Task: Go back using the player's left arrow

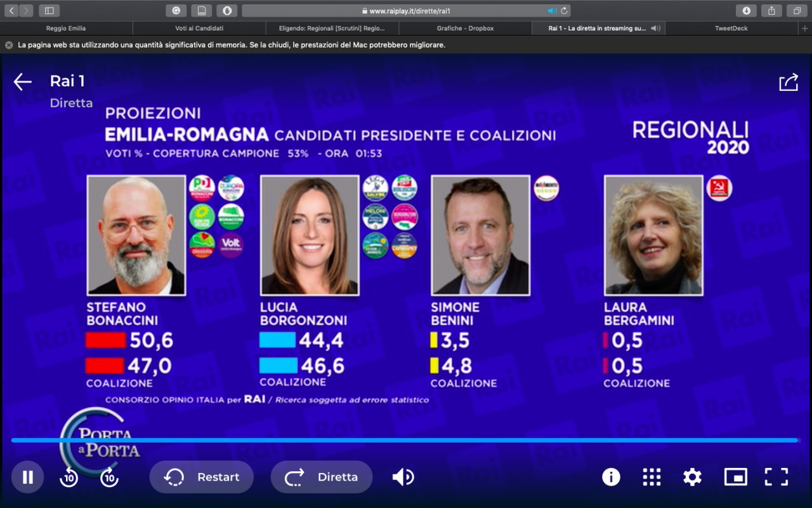Action: pyautogui.click(x=23, y=82)
